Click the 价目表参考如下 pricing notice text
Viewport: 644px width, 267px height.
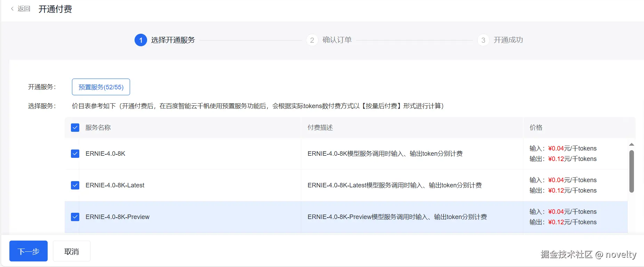click(x=258, y=106)
